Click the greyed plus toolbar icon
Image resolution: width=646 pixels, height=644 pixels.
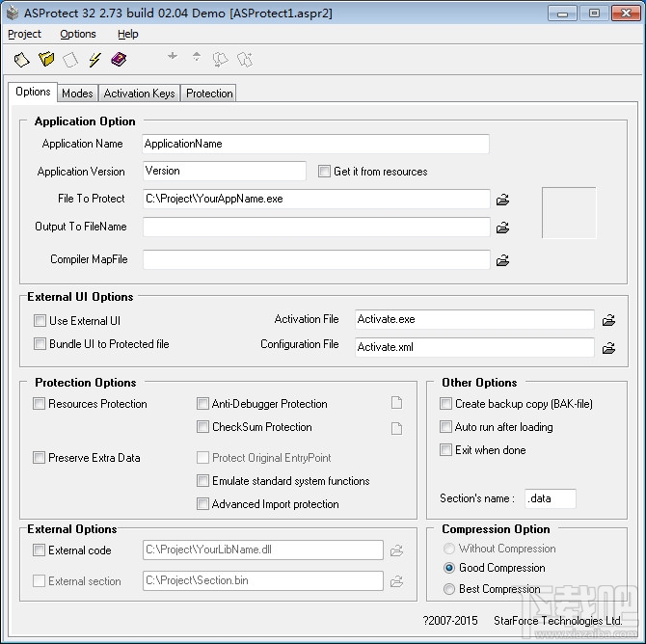click(x=173, y=56)
